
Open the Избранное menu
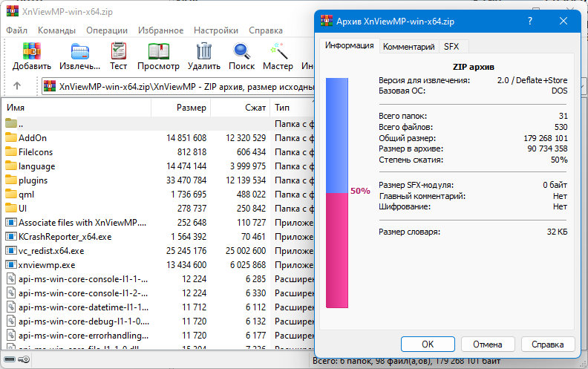pyautogui.click(x=161, y=30)
